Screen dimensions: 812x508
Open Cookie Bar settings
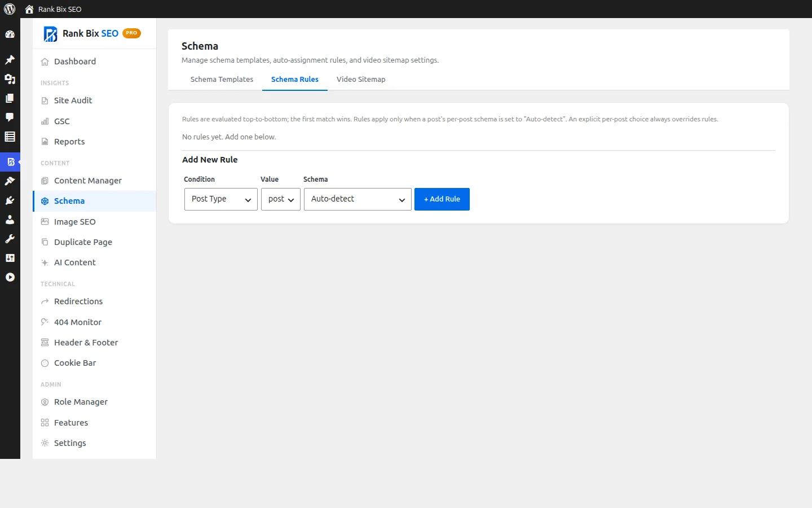coord(95,363)
